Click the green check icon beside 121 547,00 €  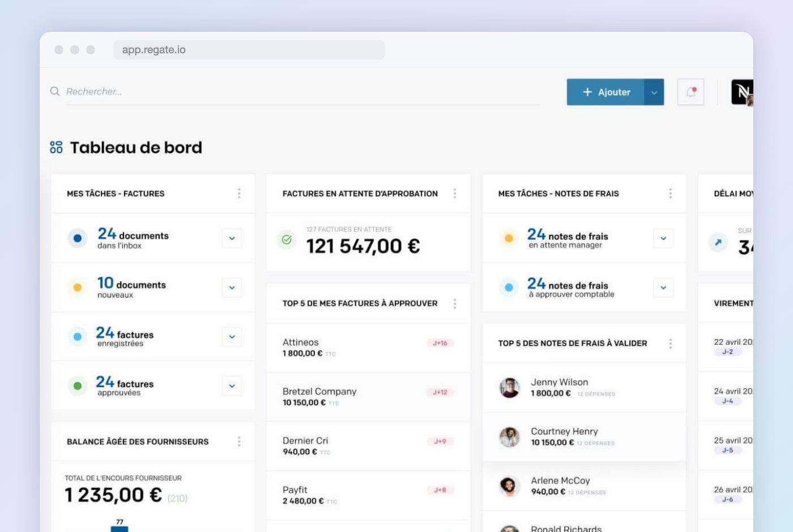click(287, 240)
